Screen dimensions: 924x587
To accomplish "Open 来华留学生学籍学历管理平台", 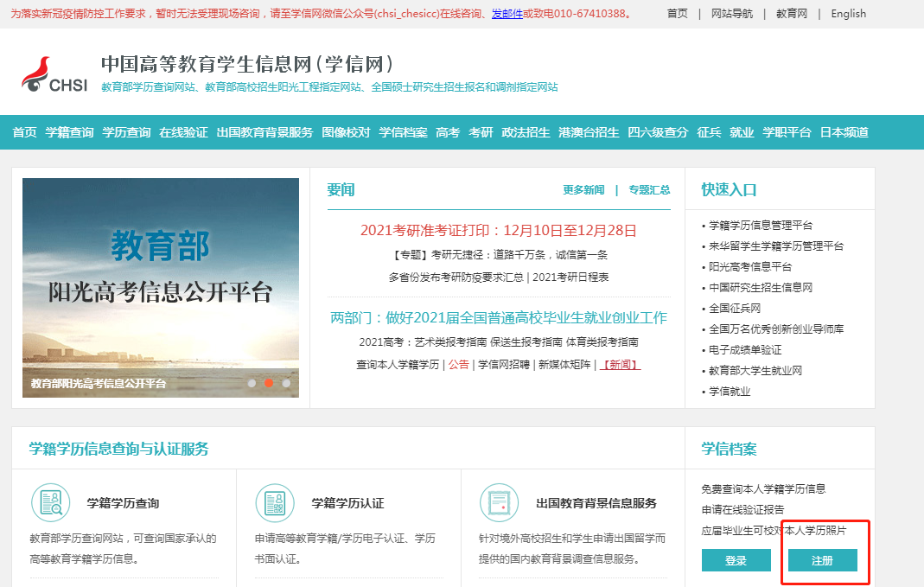I will click(776, 246).
